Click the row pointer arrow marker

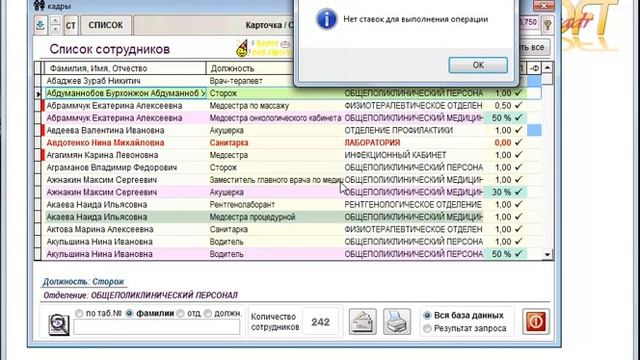[38, 94]
